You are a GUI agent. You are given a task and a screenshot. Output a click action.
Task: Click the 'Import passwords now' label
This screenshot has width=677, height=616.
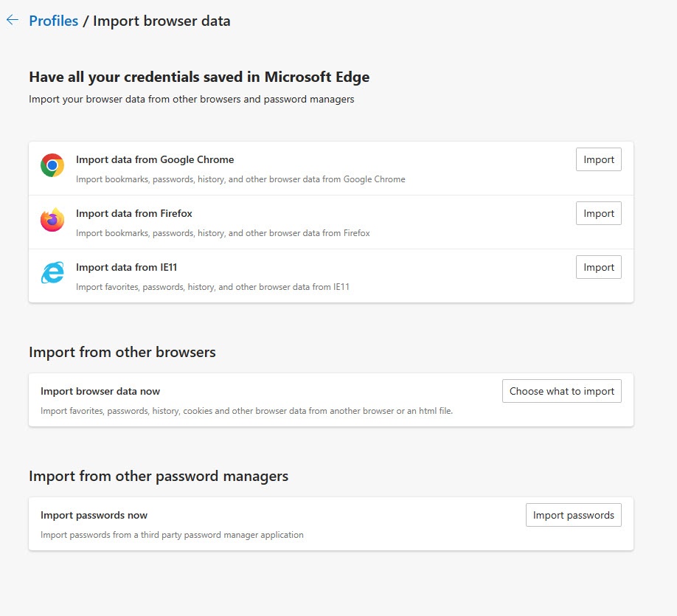pyautogui.click(x=94, y=515)
